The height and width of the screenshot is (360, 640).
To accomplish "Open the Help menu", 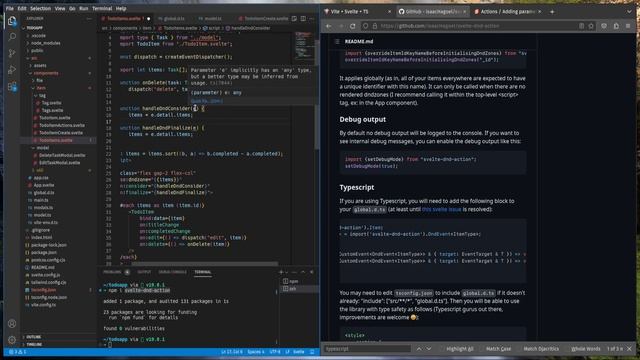I will coord(121,8).
